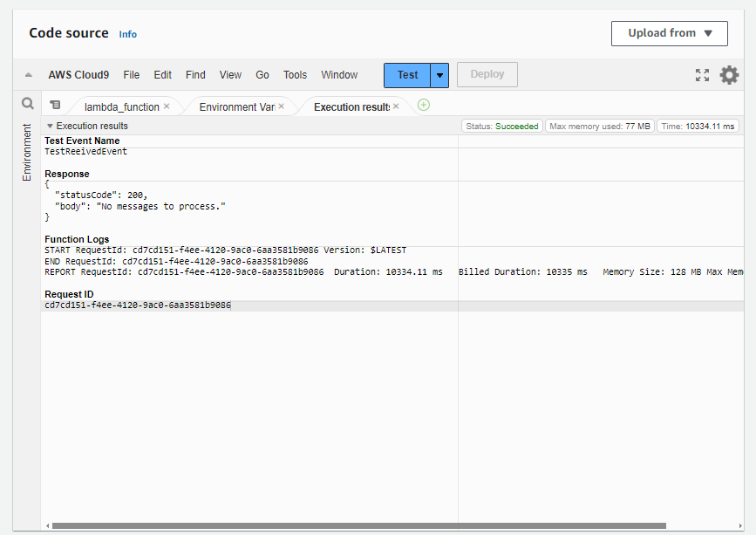
Task: Open the Tools menu
Action: point(295,75)
